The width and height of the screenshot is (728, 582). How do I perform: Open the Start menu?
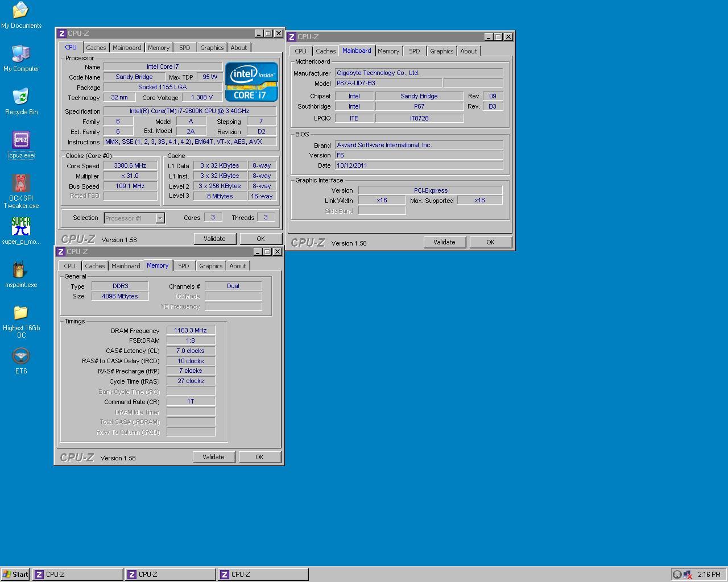point(15,575)
